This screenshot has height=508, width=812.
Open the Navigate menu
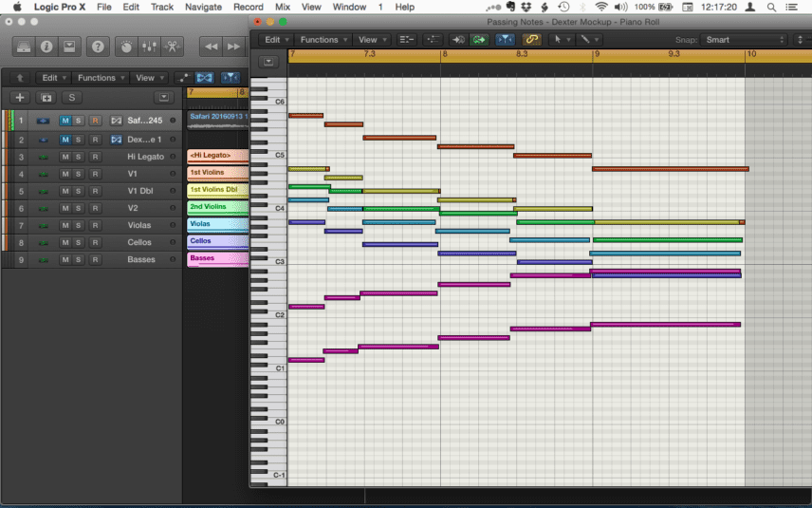pos(203,7)
